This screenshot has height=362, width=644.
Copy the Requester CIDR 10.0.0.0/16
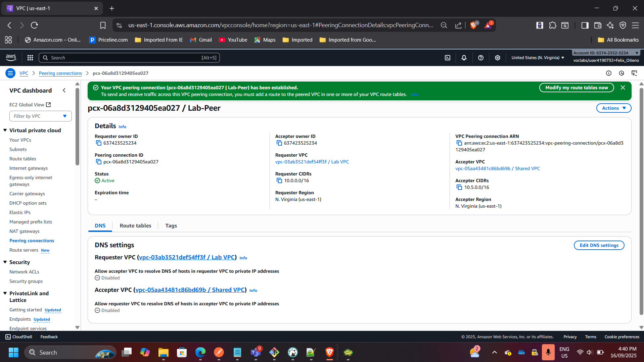pyautogui.click(x=279, y=180)
